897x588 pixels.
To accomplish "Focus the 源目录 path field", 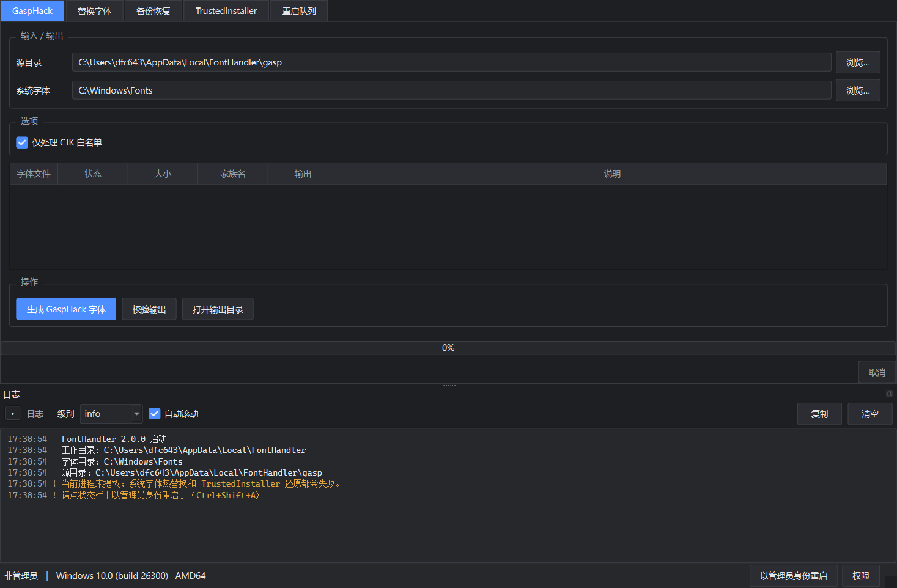I will click(x=451, y=62).
